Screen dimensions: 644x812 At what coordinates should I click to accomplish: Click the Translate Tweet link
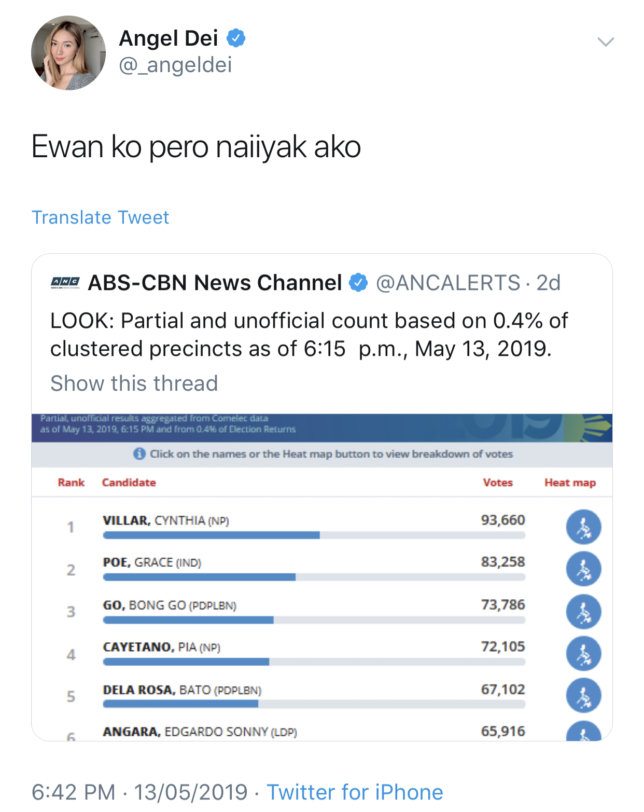(x=100, y=217)
